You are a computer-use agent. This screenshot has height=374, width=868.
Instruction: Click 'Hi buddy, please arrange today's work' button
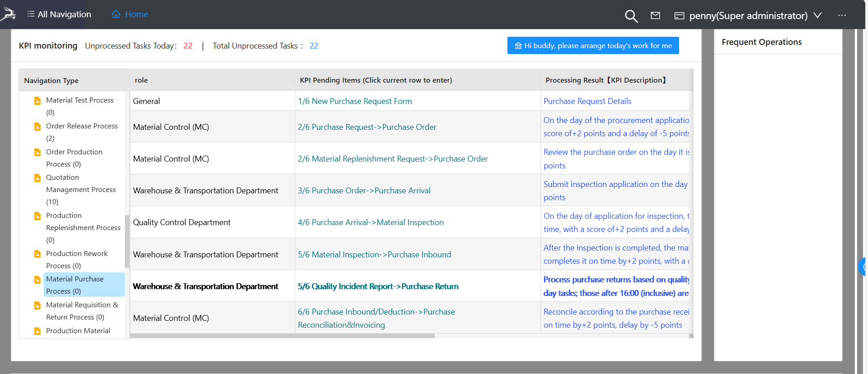[x=593, y=45]
